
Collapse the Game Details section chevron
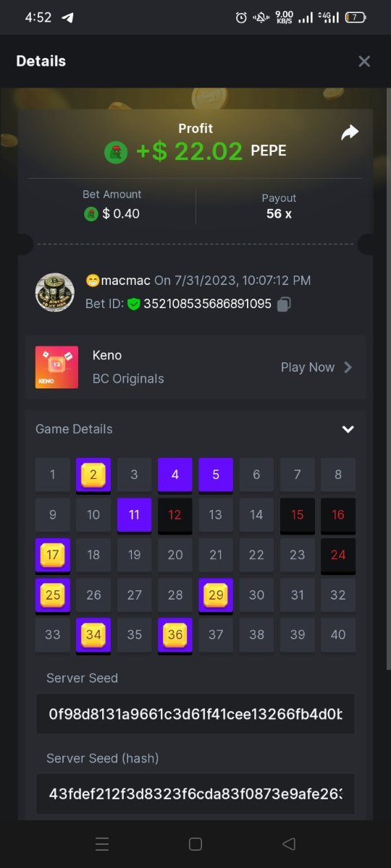(x=348, y=429)
